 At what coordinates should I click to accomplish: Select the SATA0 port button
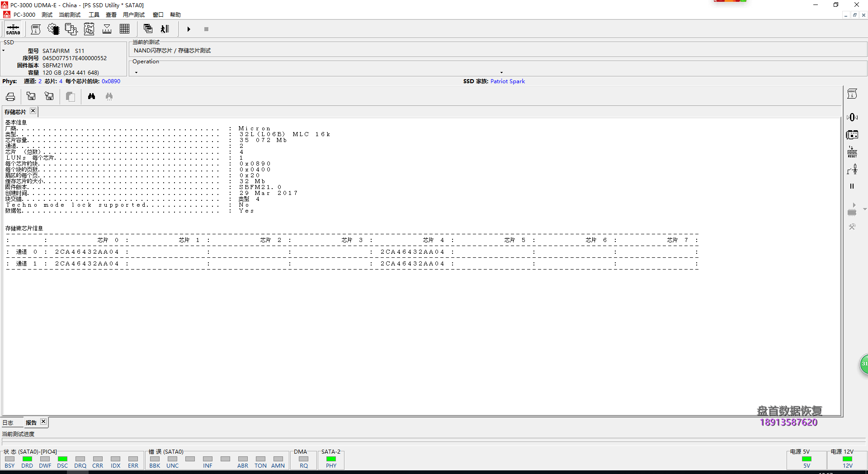tap(13, 29)
